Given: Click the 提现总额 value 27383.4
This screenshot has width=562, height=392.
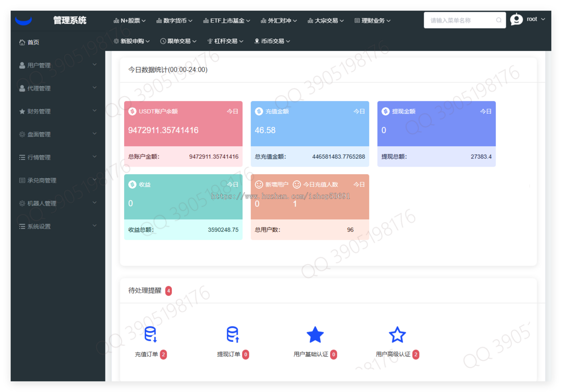Looking at the screenshot, I should click(x=481, y=157).
